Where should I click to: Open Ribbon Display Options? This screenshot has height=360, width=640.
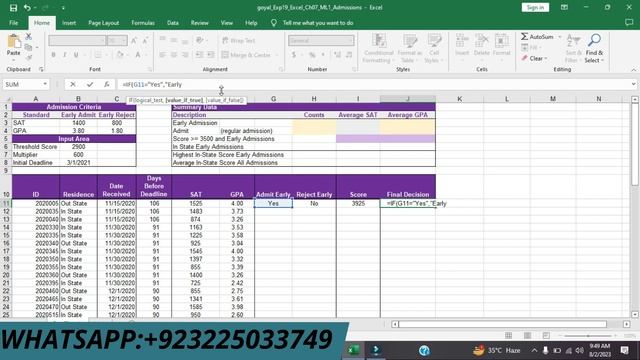click(564, 7)
